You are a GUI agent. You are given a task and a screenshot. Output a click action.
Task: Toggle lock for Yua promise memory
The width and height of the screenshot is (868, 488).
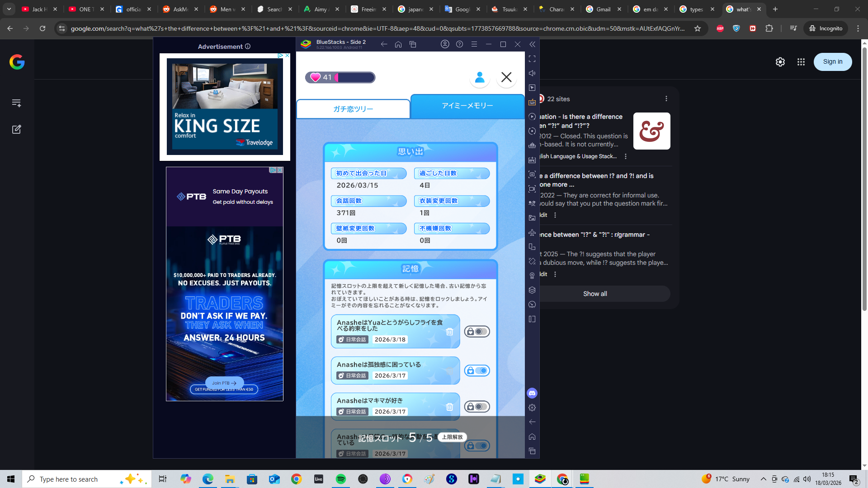[477, 332]
